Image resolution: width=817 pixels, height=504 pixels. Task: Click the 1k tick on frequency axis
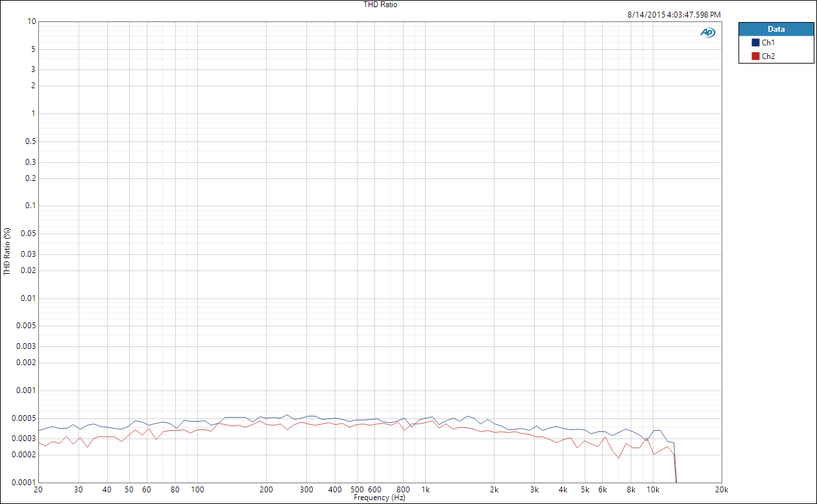426,490
